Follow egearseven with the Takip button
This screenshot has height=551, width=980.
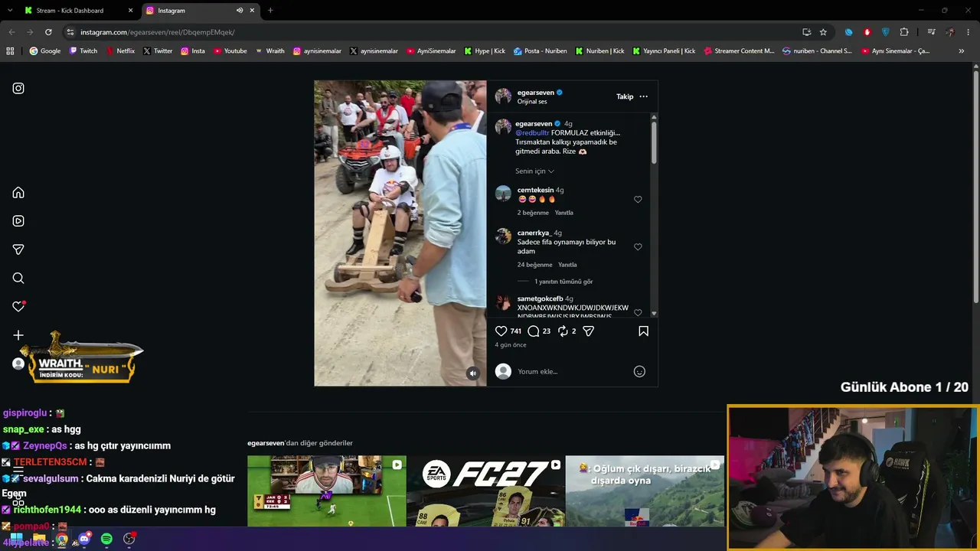pos(625,96)
